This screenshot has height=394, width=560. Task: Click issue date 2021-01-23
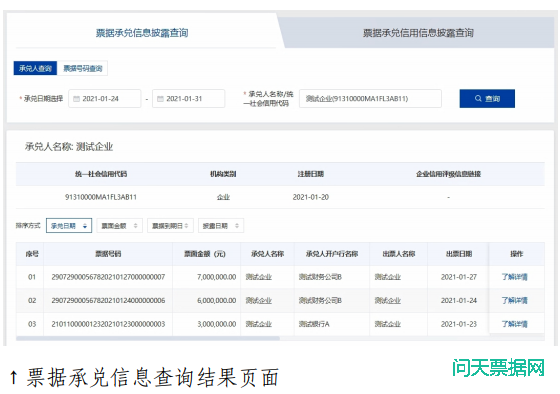tap(459, 324)
